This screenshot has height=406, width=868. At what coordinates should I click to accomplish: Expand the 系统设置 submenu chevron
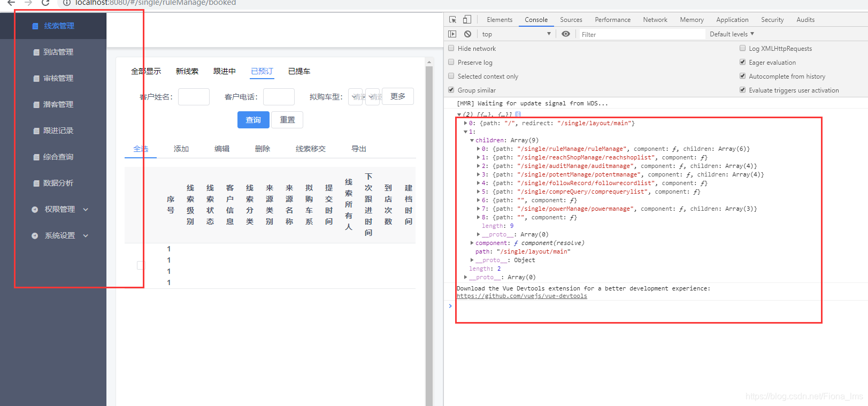pos(86,236)
